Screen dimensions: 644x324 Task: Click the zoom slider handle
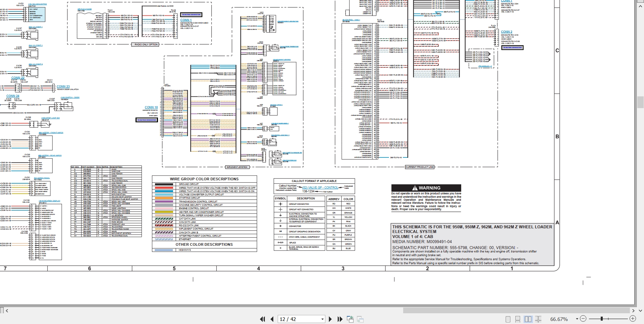[x=602, y=319]
